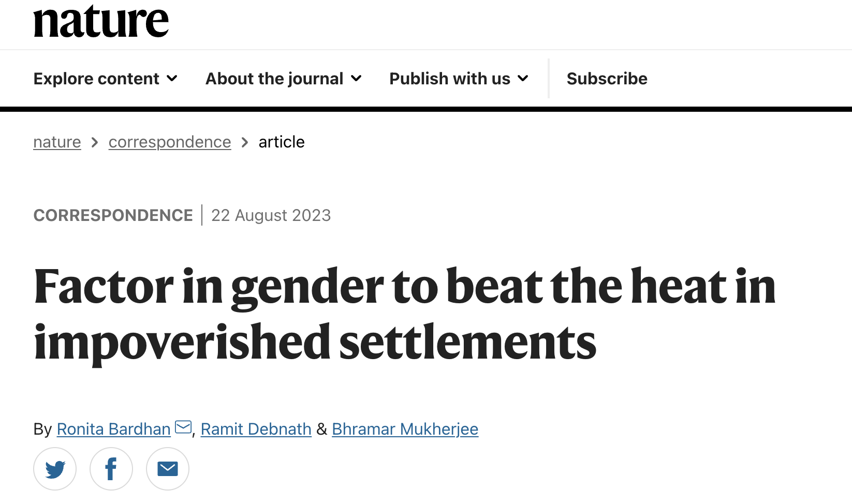Click the nature logo at the top
Viewport: 852px width, 504px height.
(x=101, y=22)
